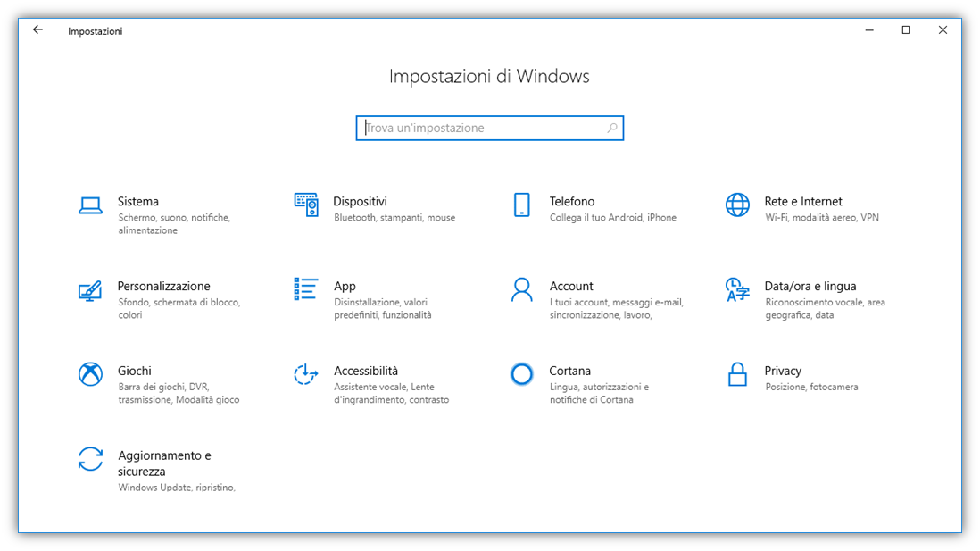The height and width of the screenshot is (551, 980).
Task: Click 'Posizione, fotocamera' description
Action: point(811,388)
